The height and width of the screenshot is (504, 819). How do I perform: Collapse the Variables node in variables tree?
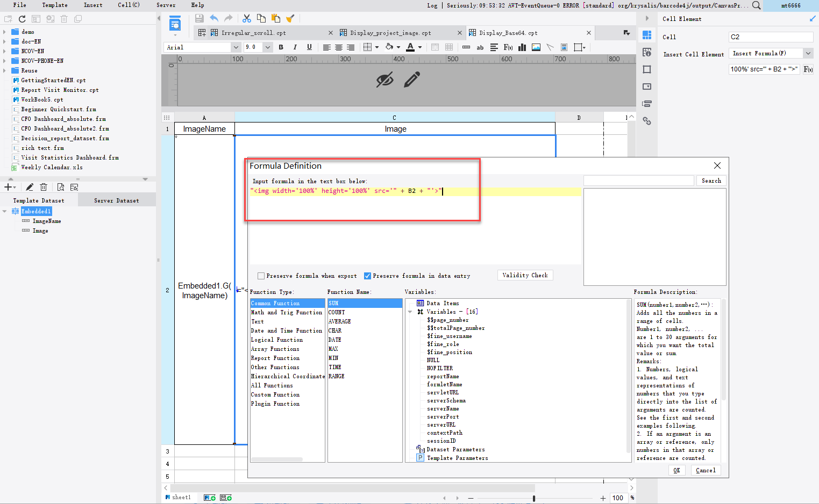click(x=410, y=312)
